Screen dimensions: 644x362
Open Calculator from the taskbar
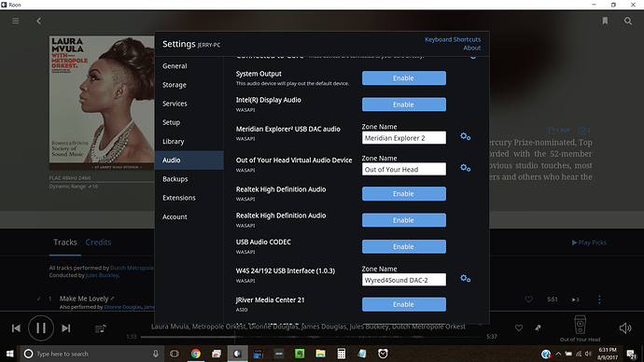tap(342, 354)
